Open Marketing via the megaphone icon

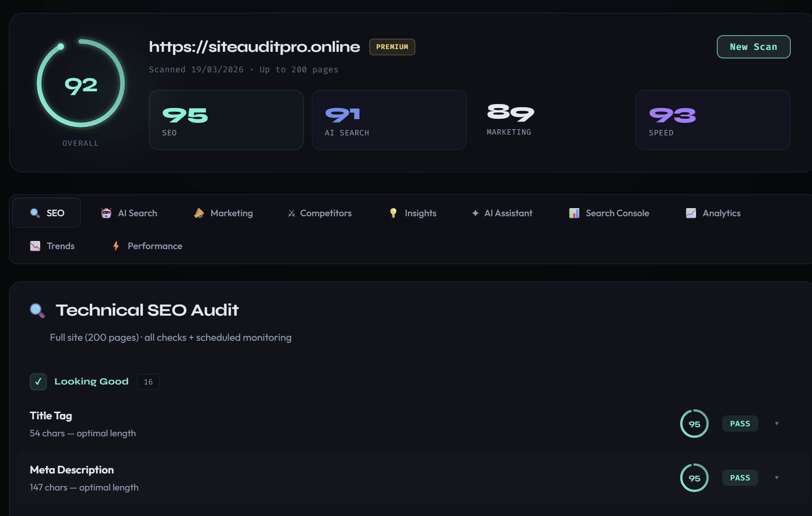tap(198, 213)
